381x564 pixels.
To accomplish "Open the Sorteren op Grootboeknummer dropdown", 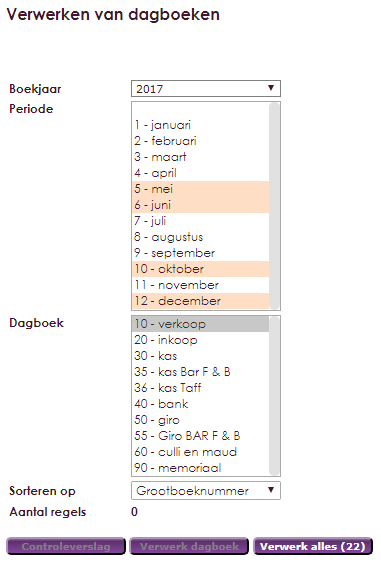I will click(206, 491).
